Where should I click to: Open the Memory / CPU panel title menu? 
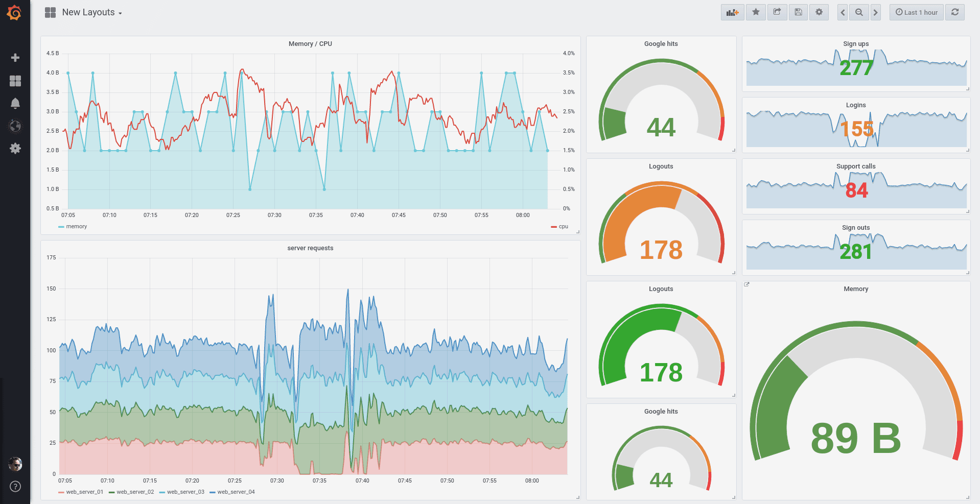[310, 44]
